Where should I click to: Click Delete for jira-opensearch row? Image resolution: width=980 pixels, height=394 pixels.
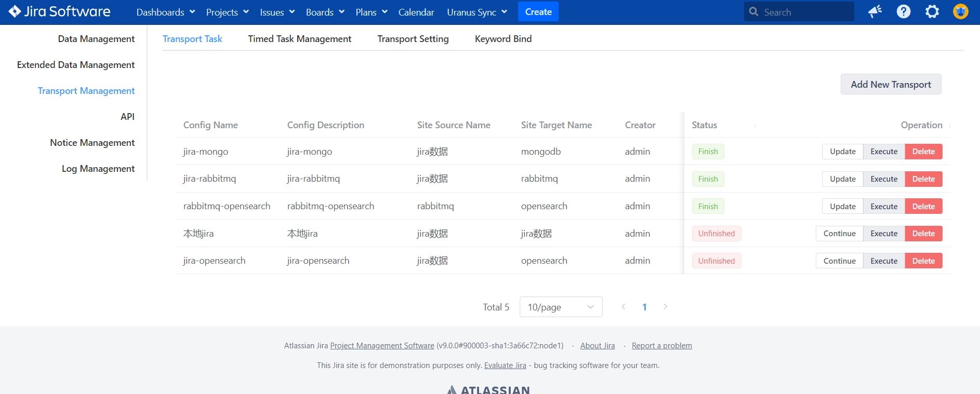(x=923, y=261)
